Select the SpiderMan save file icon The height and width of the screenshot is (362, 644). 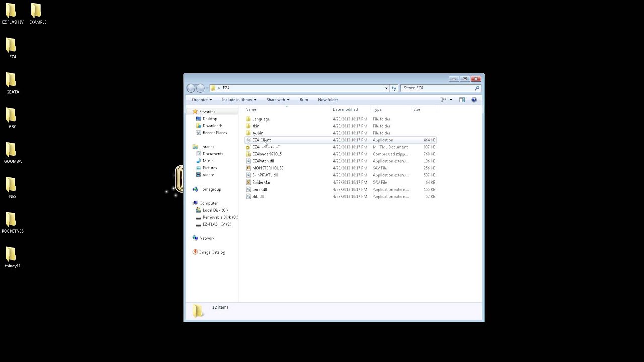click(248, 183)
